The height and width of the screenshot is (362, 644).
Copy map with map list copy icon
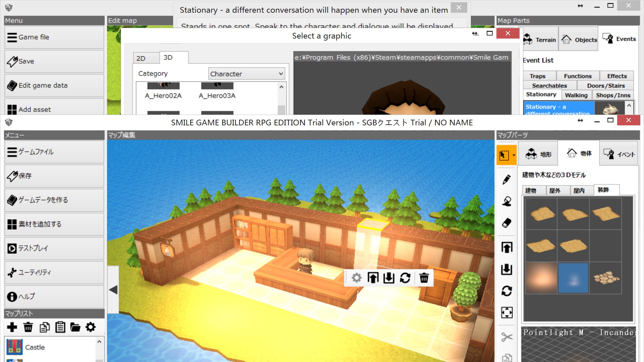click(x=44, y=327)
